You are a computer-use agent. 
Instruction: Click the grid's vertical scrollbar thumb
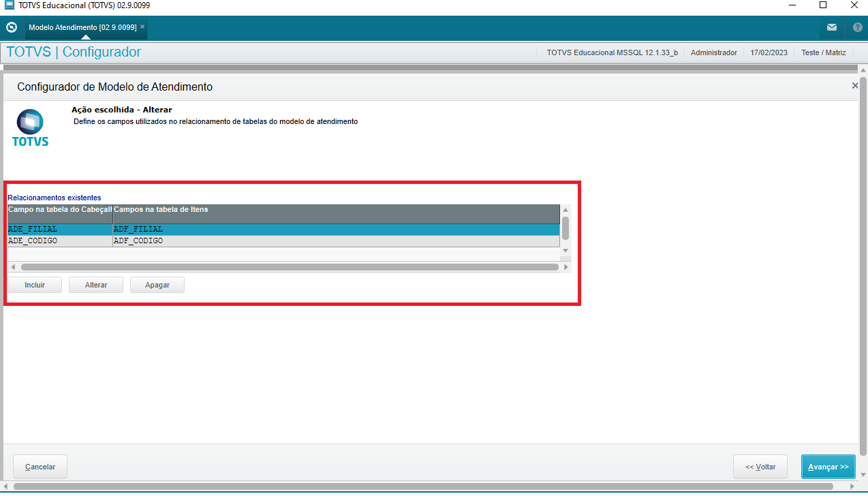point(565,228)
